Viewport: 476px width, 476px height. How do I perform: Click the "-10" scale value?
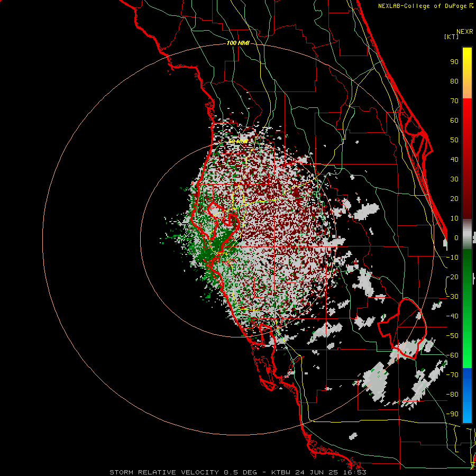pyautogui.click(x=452, y=258)
